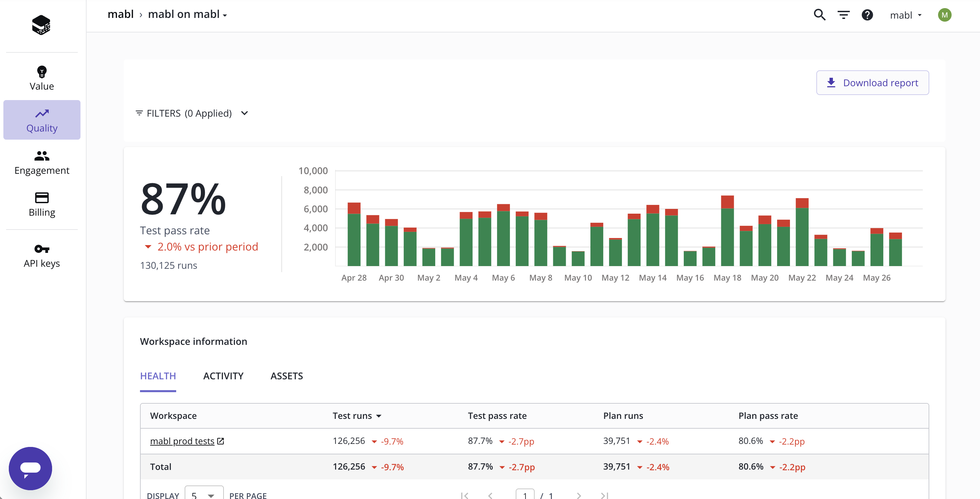
Task: Go to next table page
Action: tap(579, 495)
